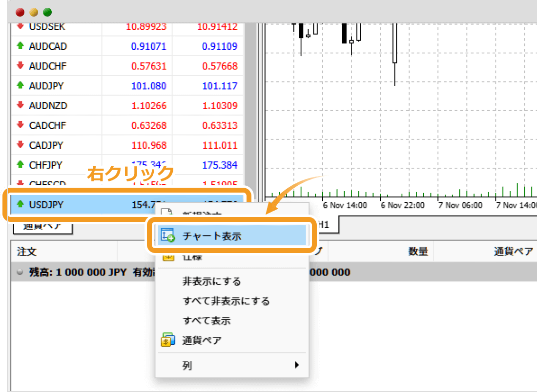Select すべて表示 from the context menu
Screen dimensions: 537x392
207,321
